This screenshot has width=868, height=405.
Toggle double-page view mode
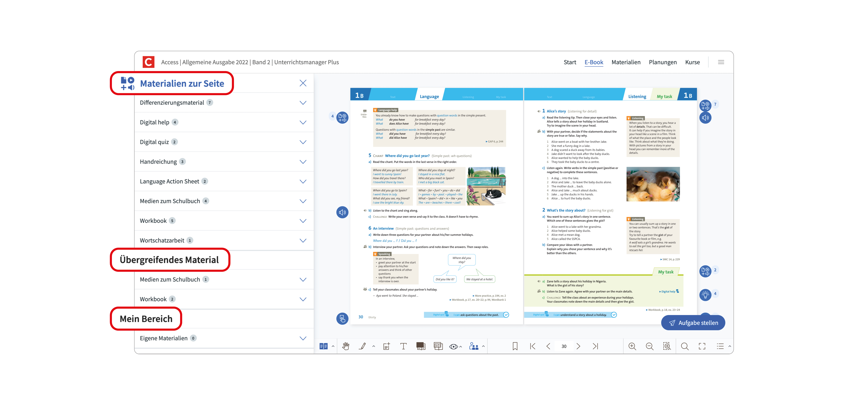tap(323, 346)
